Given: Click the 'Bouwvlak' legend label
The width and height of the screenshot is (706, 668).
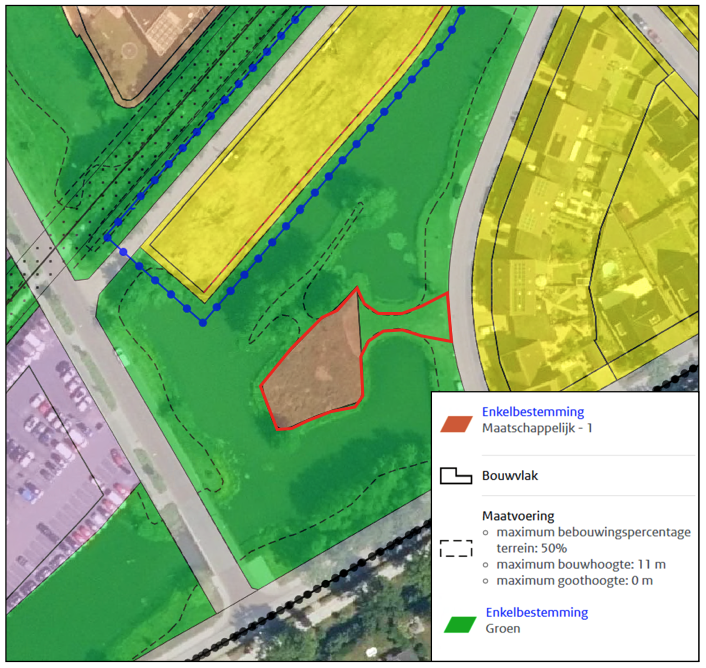Looking at the screenshot, I should tap(510, 476).
